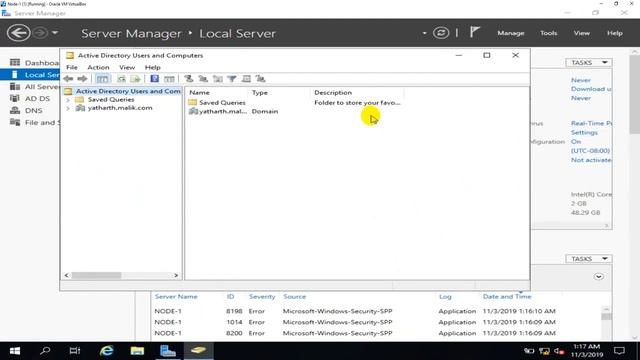Screen dimensions: 640x360
Task: Click the Not activated link
Action: pyautogui.click(x=591, y=160)
